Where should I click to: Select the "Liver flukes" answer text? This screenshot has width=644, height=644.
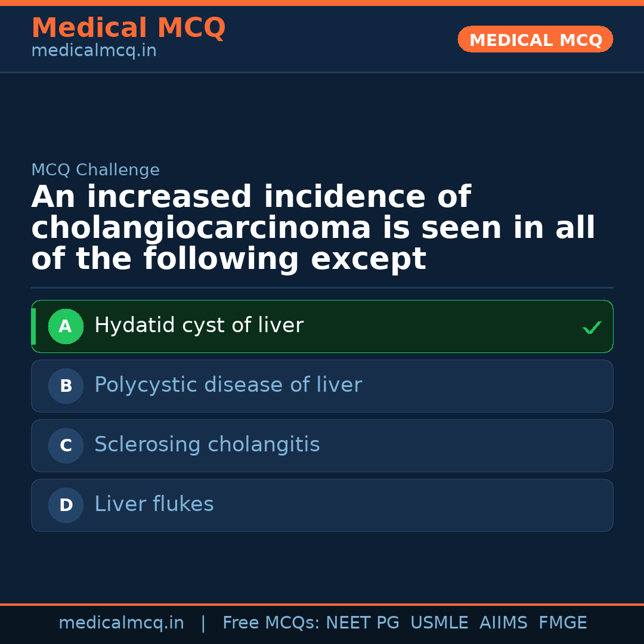[154, 504]
